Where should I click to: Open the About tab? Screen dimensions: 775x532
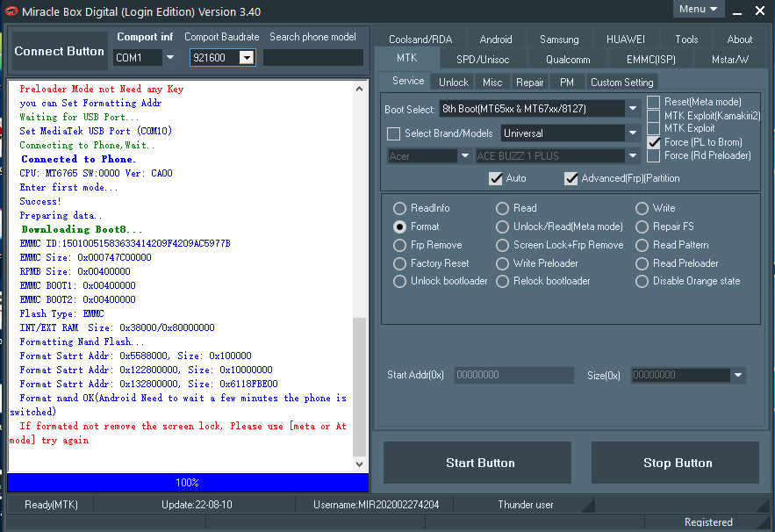coord(739,39)
